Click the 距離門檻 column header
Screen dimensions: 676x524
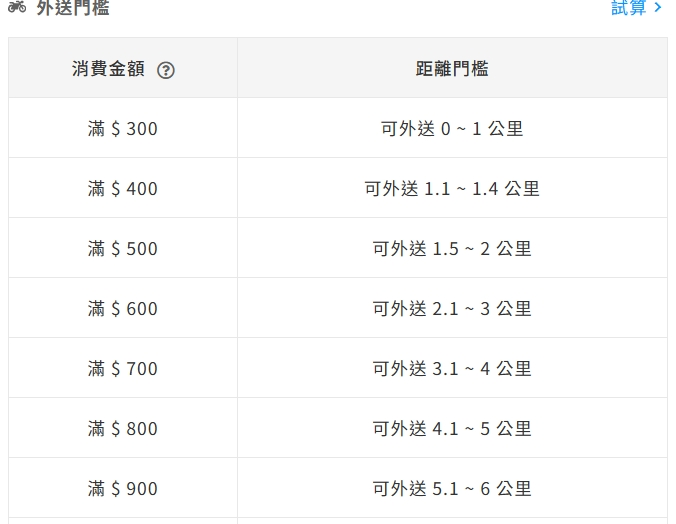coord(452,69)
